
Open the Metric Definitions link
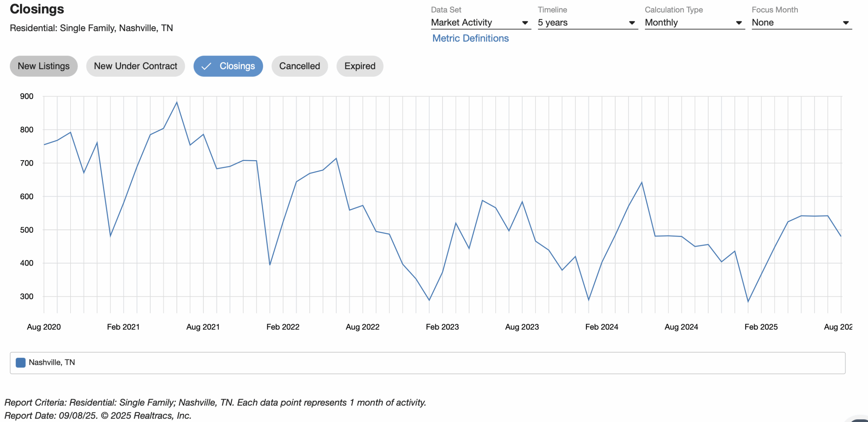point(470,38)
